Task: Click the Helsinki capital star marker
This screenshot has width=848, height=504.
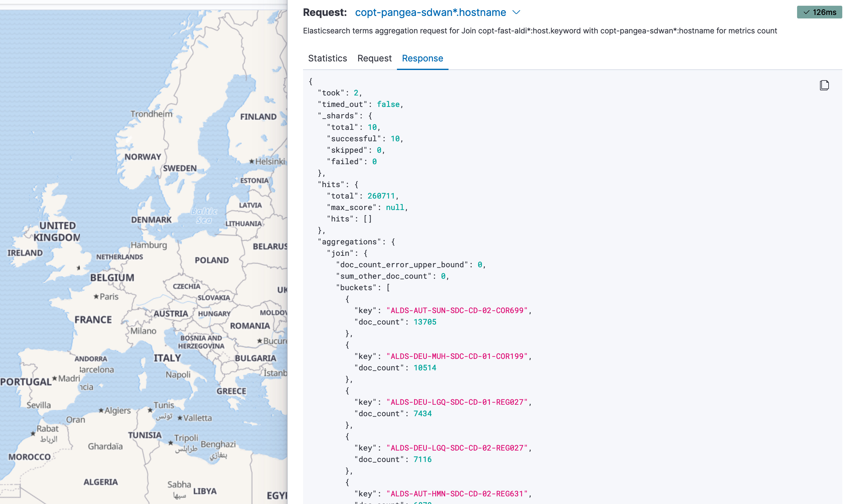Action: 251,161
